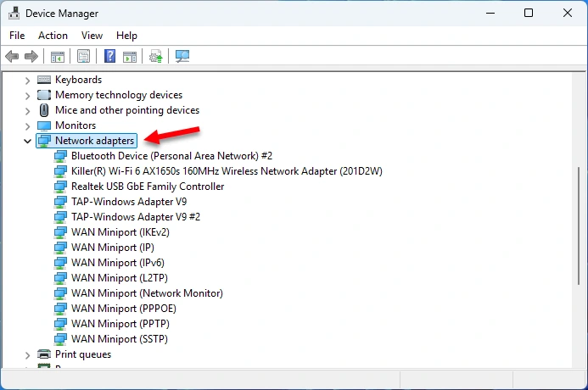Click icon beside Realtek USB GbE Family Controller
Viewport: 588px width, 390px height.
(60, 187)
